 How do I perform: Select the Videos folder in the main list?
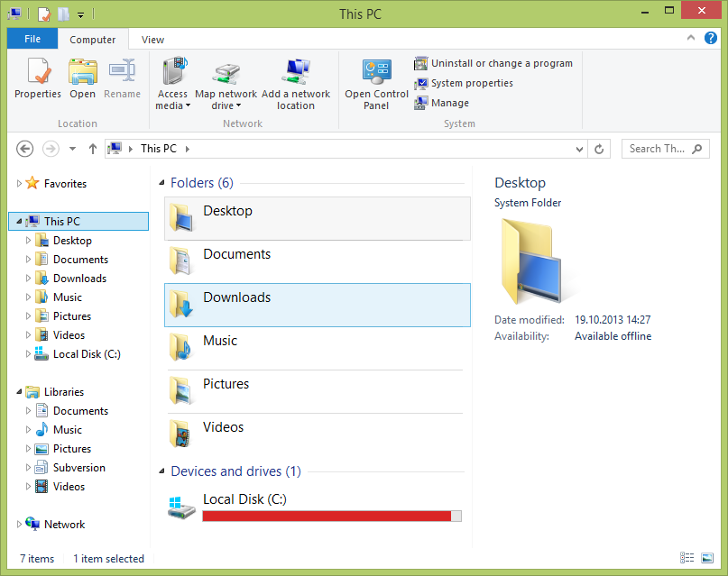click(318, 434)
